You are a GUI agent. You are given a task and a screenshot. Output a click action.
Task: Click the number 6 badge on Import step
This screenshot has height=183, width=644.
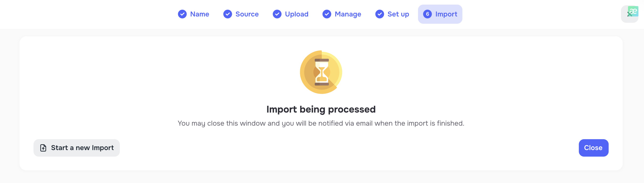click(x=427, y=14)
